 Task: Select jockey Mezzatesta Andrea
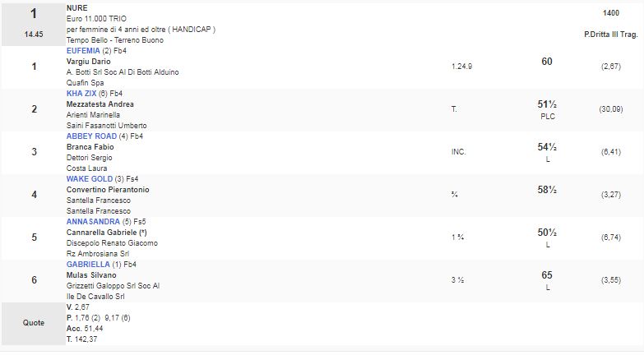click(x=100, y=104)
